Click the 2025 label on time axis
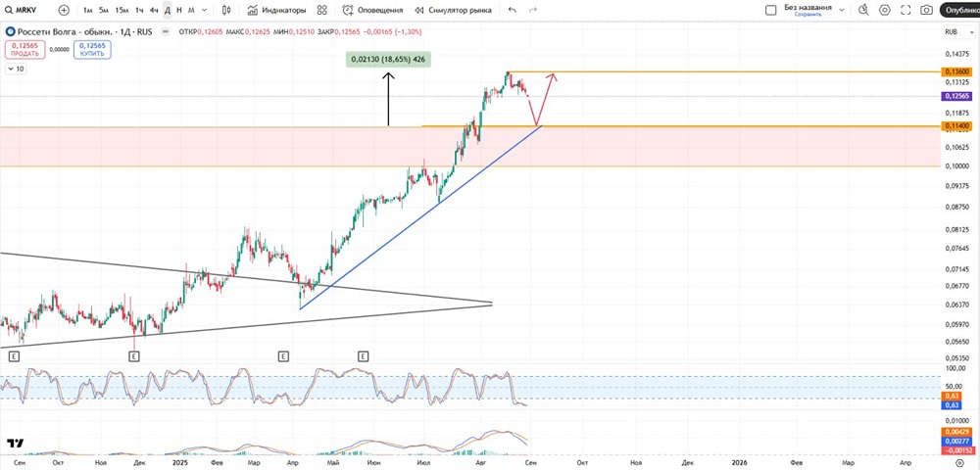 point(180,462)
